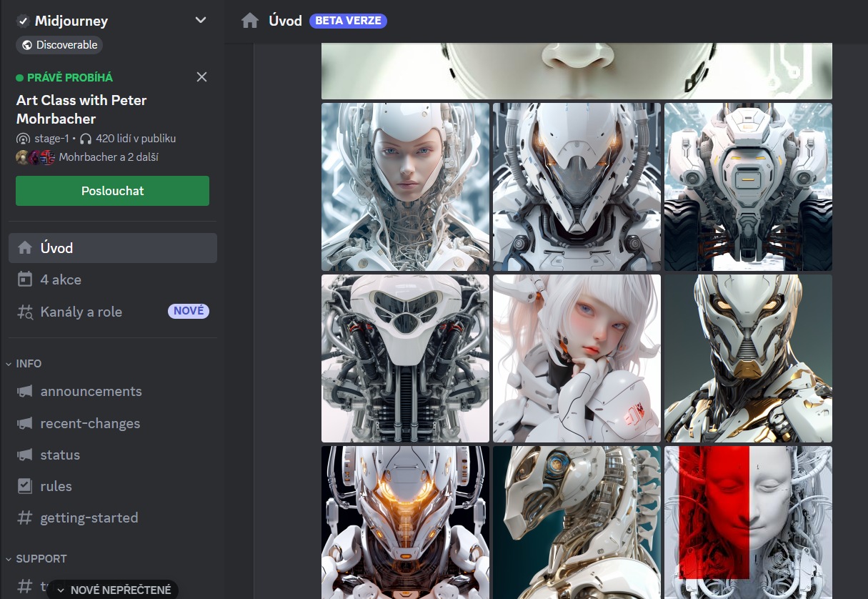Select the Úvod sidebar item
Screen dimensions: 868x599
tap(113, 248)
